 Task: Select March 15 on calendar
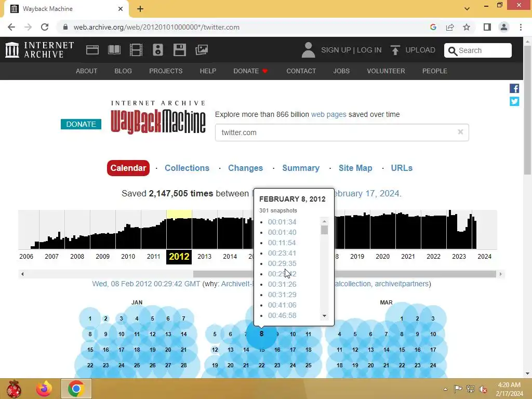click(x=402, y=350)
